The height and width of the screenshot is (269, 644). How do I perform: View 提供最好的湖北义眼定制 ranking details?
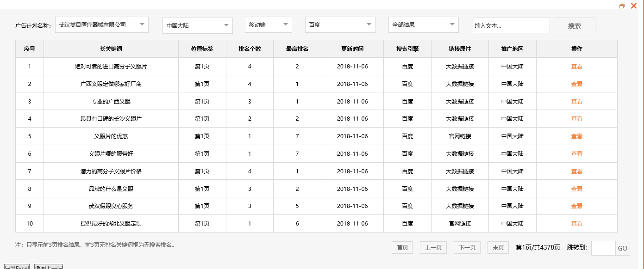[577, 224]
